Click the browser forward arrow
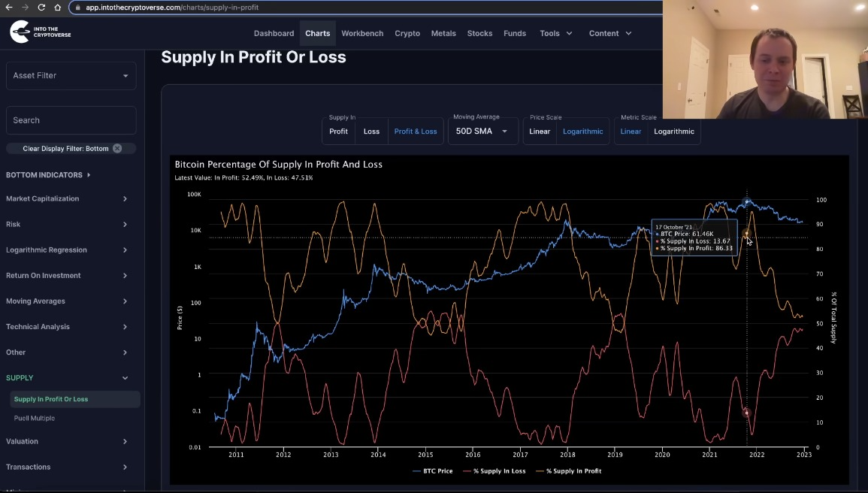Image resolution: width=868 pixels, height=493 pixels. 25,8
